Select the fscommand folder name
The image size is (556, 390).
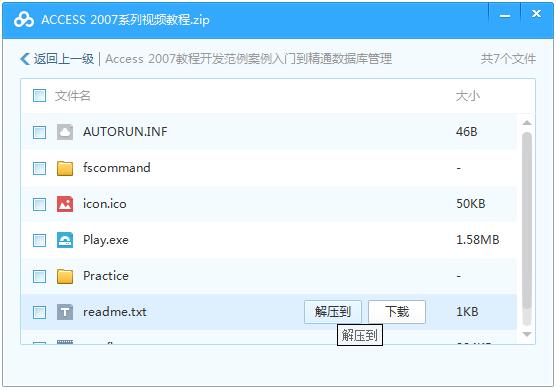point(117,167)
